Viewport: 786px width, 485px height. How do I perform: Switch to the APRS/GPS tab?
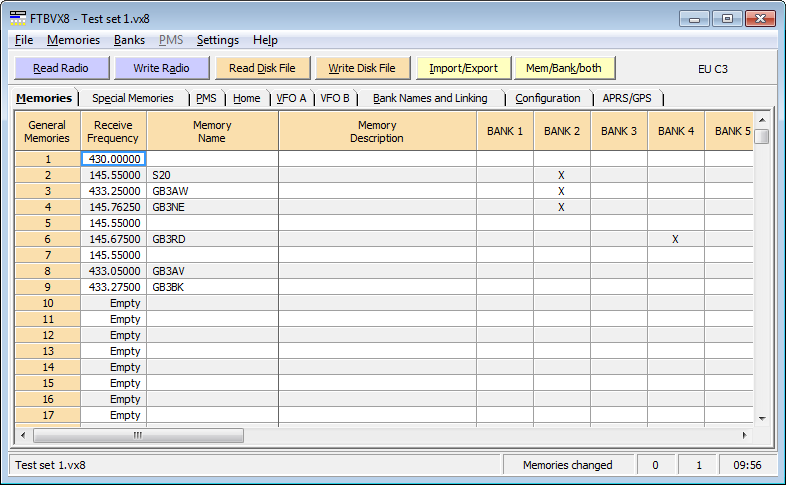[x=626, y=98]
